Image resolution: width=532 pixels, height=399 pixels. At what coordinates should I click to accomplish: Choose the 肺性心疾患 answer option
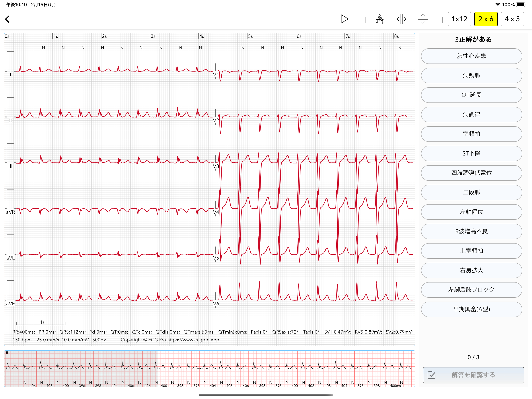click(471, 56)
